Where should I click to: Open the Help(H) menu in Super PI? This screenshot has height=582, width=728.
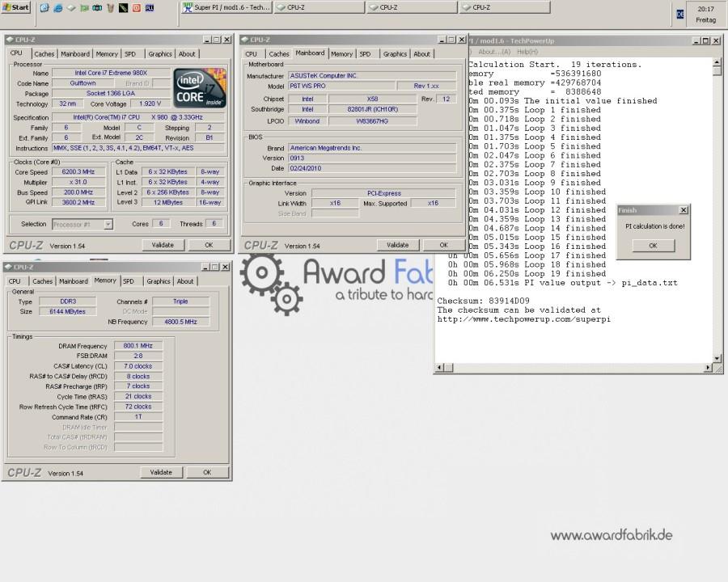(x=527, y=52)
